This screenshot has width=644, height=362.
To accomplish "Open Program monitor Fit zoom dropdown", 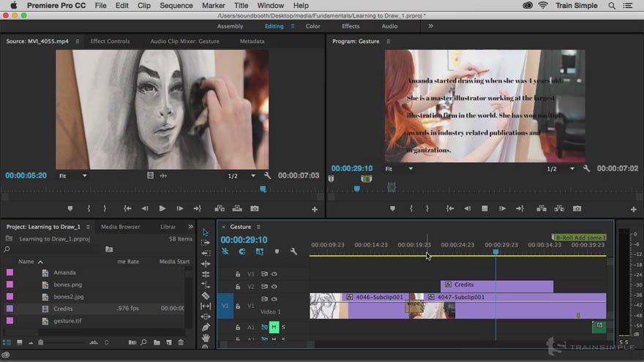I will (x=399, y=169).
